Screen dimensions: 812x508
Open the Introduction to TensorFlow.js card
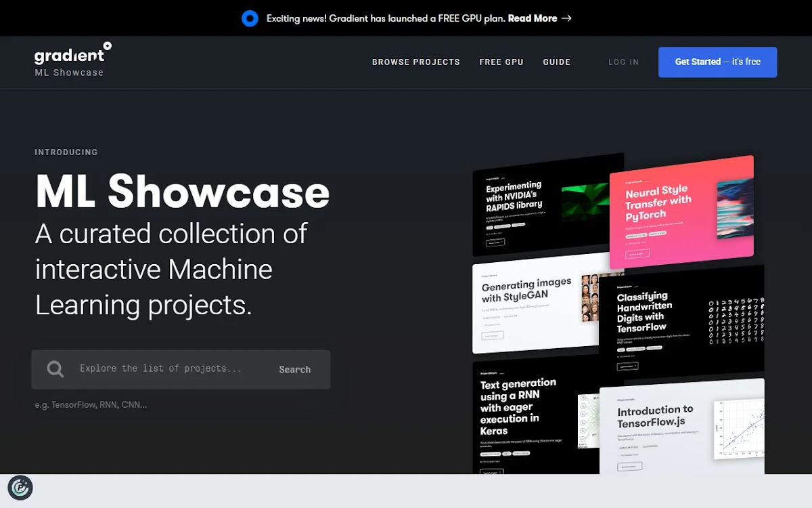click(681, 427)
